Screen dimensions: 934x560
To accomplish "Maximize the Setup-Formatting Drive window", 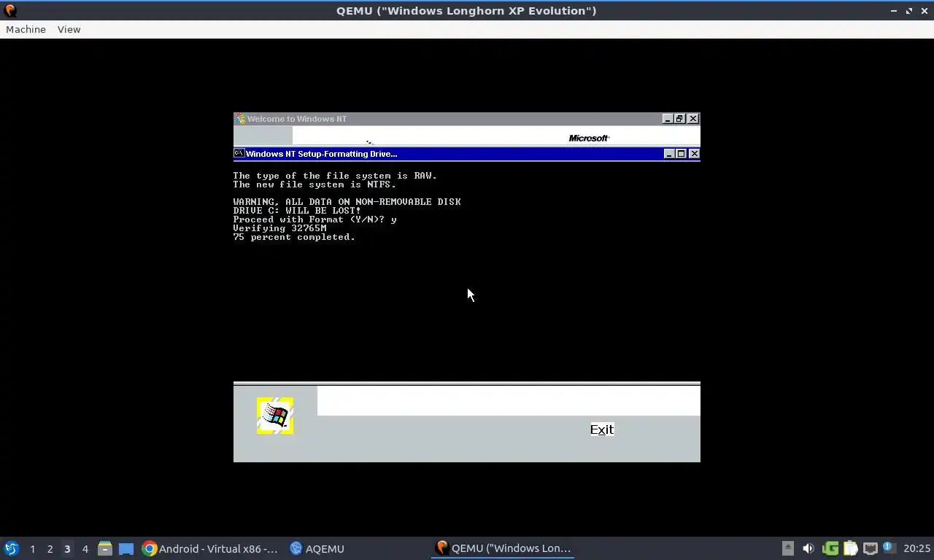I will [x=682, y=154].
